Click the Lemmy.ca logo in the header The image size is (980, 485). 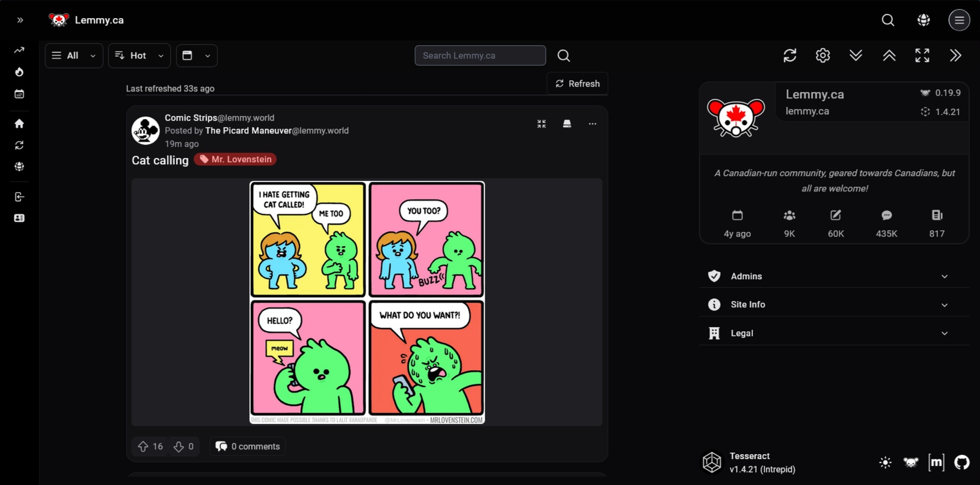click(x=59, y=20)
